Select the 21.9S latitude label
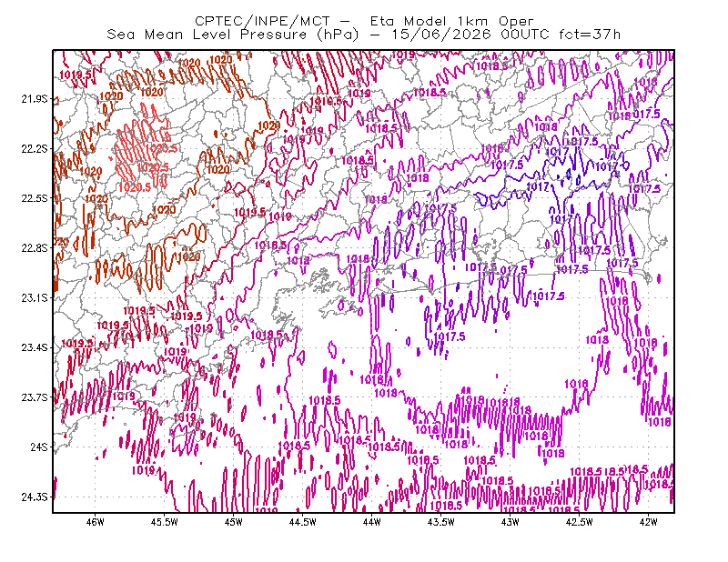Image resolution: width=728 pixels, height=562 pixels. click(x=35, y=99)
